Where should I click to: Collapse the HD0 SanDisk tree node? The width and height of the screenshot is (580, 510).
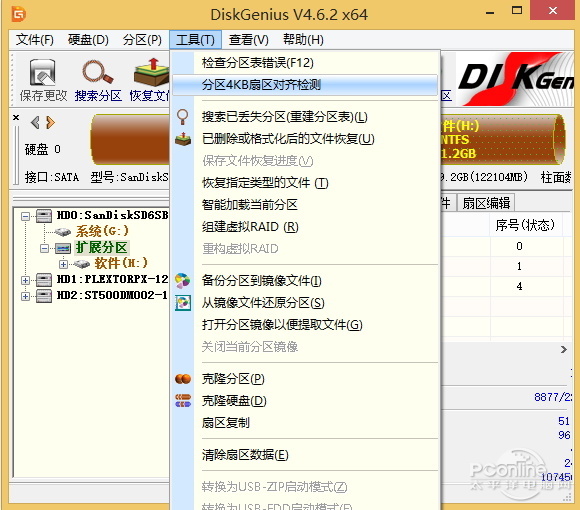pos(25,216)
